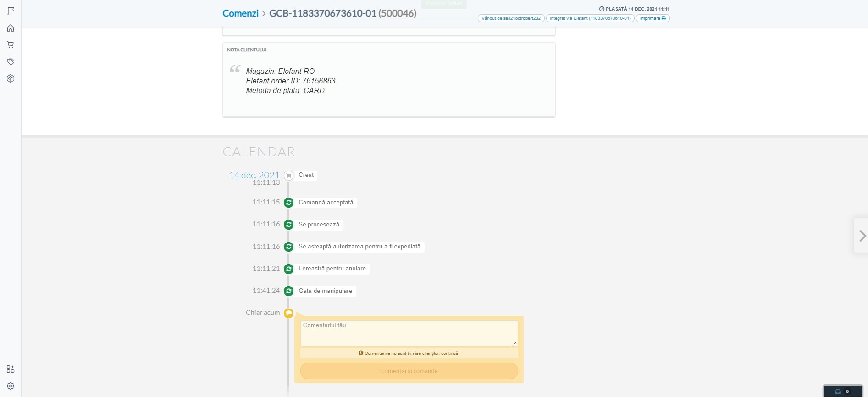Open the package box icon in sidebar

point(11,78)
